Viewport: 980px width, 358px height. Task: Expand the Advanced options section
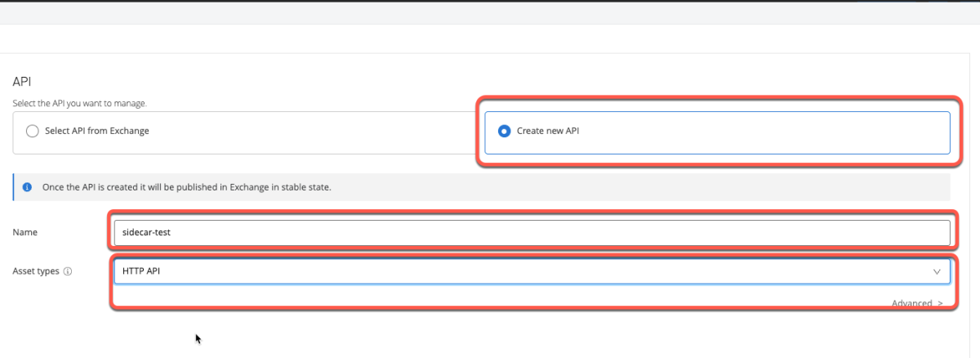click(x=917, y=303)
